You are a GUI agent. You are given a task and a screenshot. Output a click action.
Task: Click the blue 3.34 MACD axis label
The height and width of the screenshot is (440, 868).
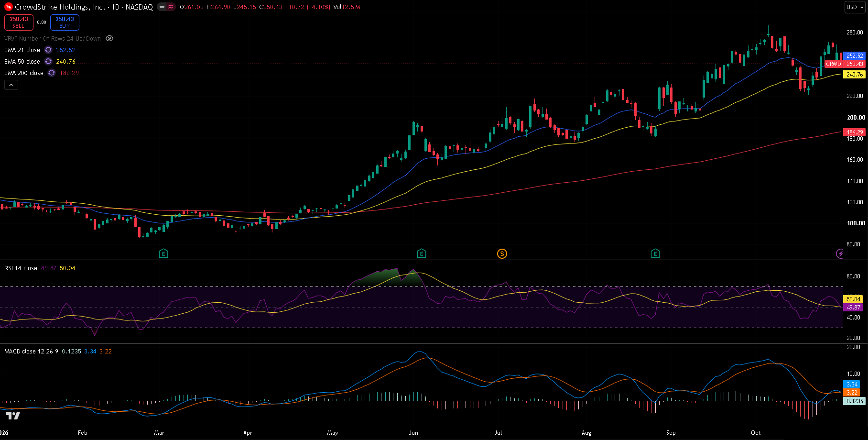852,384
